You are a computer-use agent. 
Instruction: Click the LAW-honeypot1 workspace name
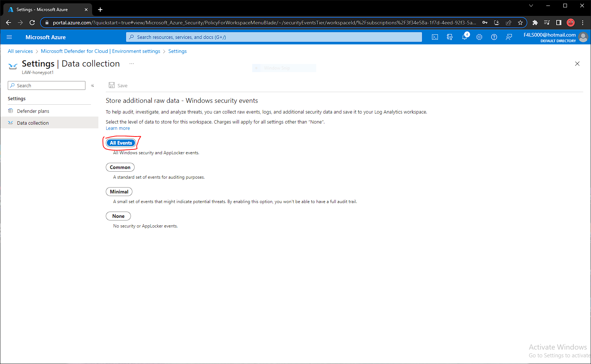point(38,73)
